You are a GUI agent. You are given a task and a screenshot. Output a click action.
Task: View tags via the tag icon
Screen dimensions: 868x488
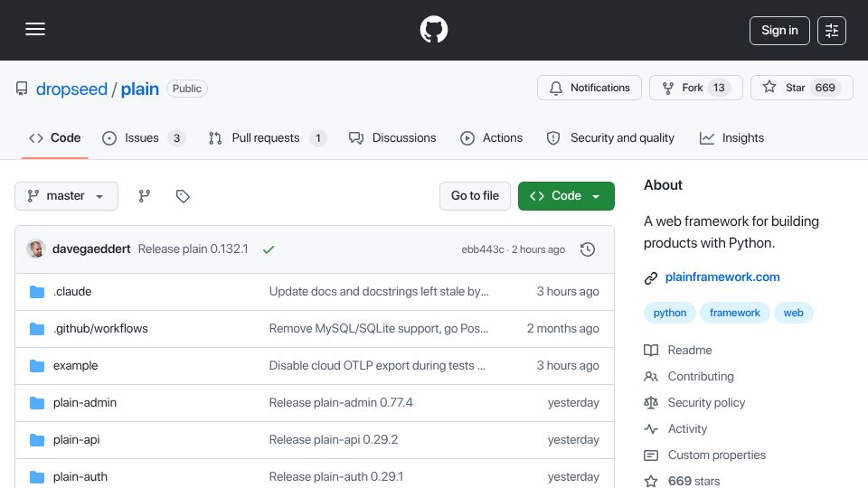click(183, 196)
